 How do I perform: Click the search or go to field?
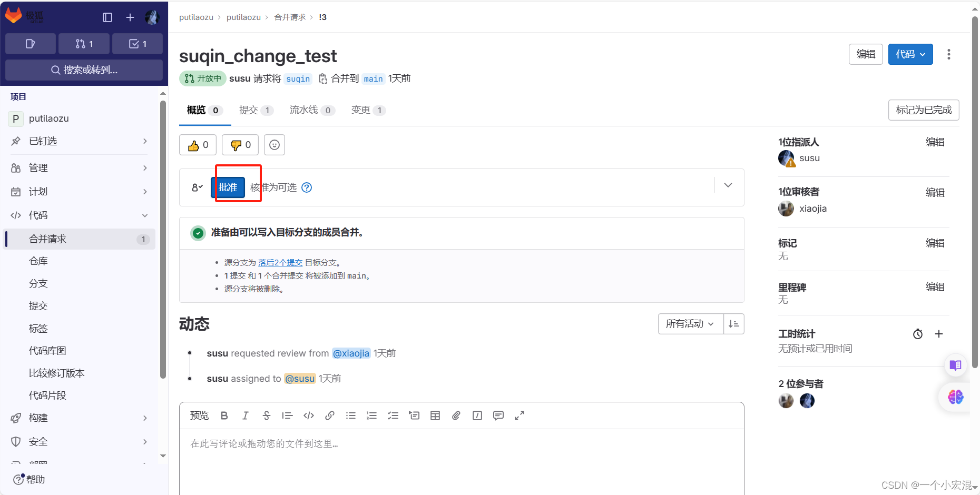(84, 70)
